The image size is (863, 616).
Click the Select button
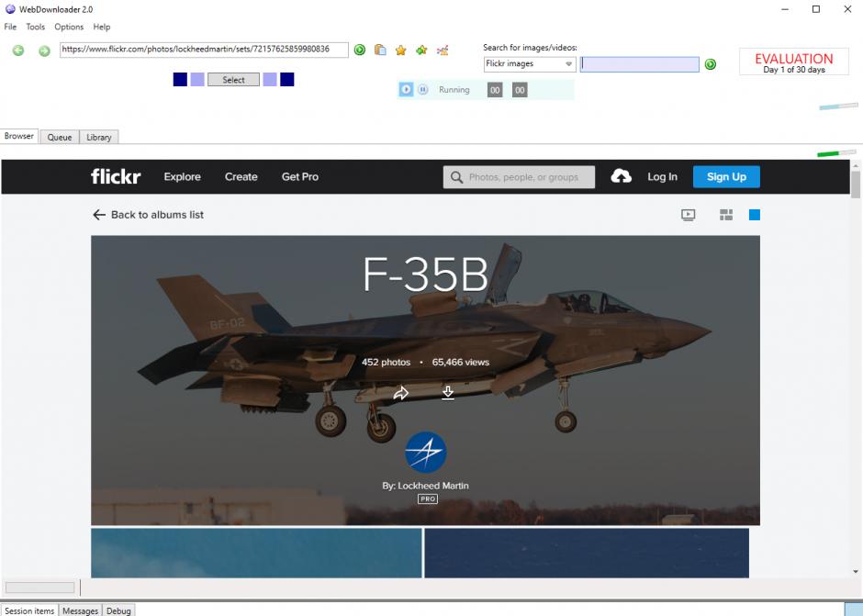[x=233, y=80]
